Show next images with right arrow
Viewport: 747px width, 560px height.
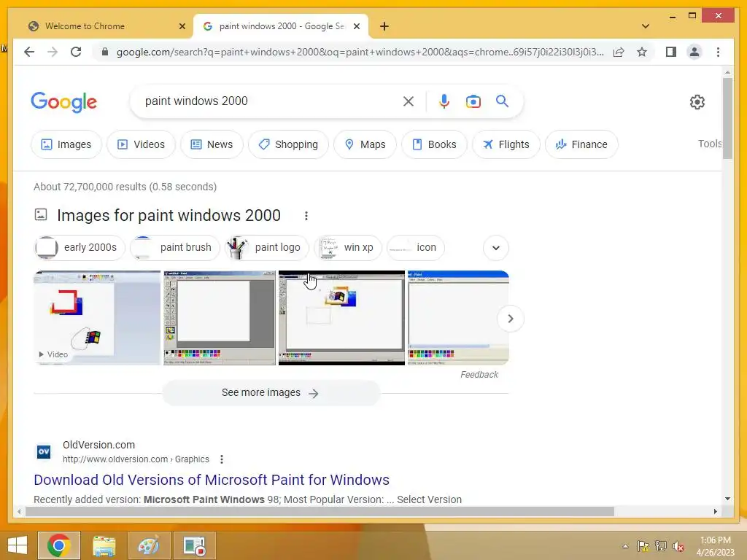pyautogui.click(x=510, y=319)
